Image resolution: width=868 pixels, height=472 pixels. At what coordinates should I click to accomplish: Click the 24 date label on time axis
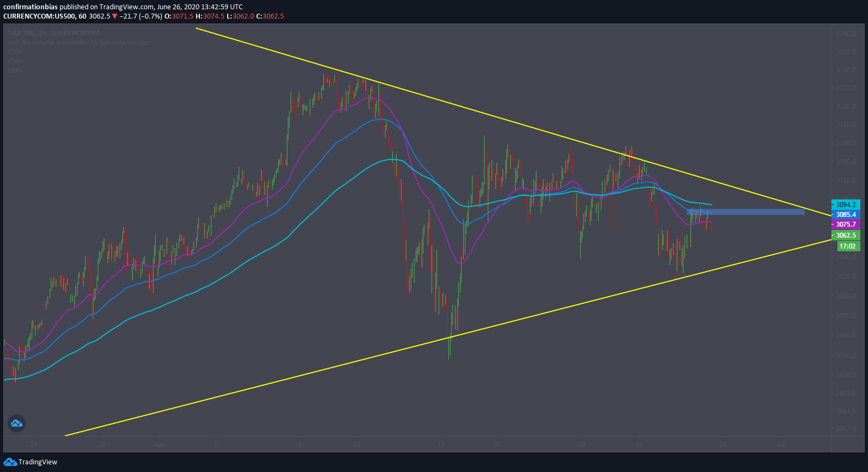[639, 445]
